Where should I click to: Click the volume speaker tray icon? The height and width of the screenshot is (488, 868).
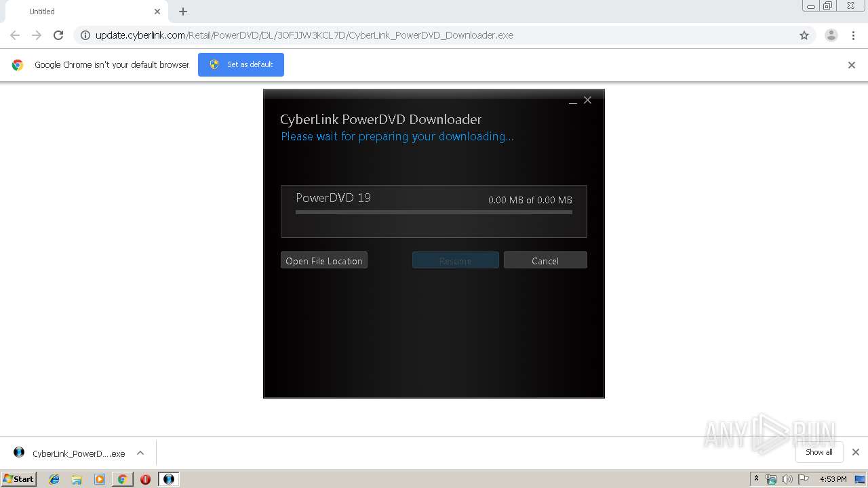[787, 479]
